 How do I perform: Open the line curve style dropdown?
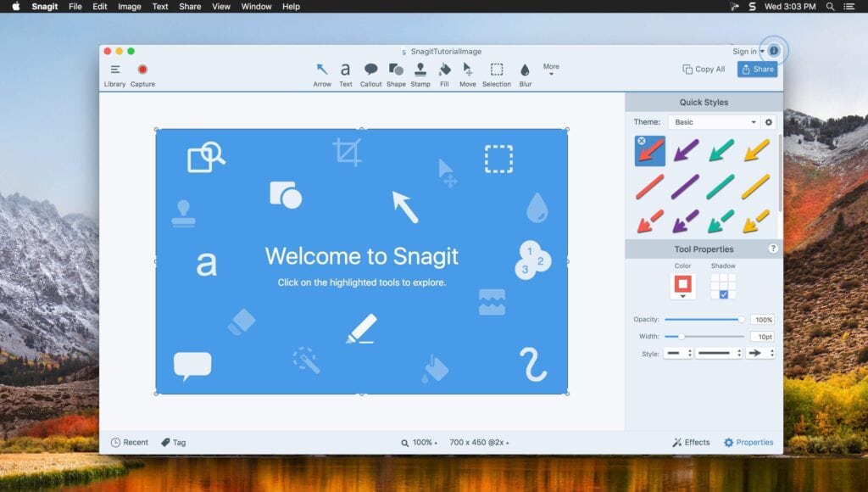pyautogui.click(x=719, y=353)
